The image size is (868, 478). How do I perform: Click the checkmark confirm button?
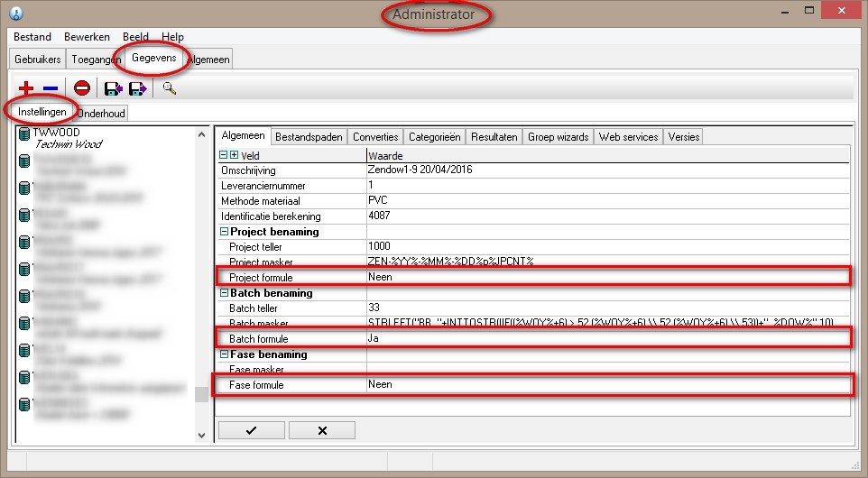point(252,430)
